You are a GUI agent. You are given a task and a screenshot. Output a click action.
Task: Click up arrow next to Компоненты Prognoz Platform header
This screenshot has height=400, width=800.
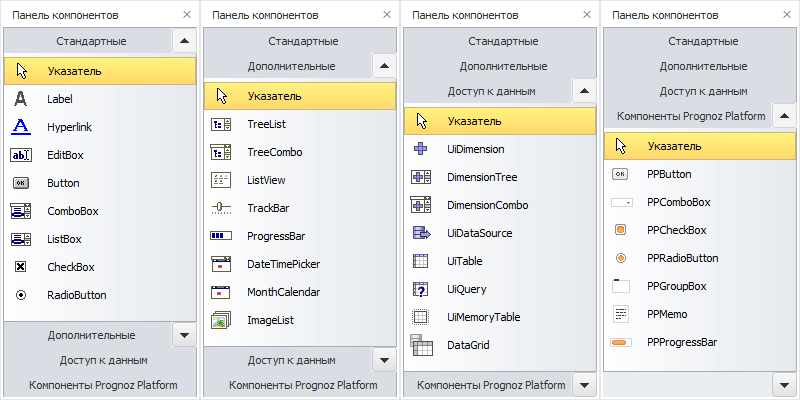point(783,116)
